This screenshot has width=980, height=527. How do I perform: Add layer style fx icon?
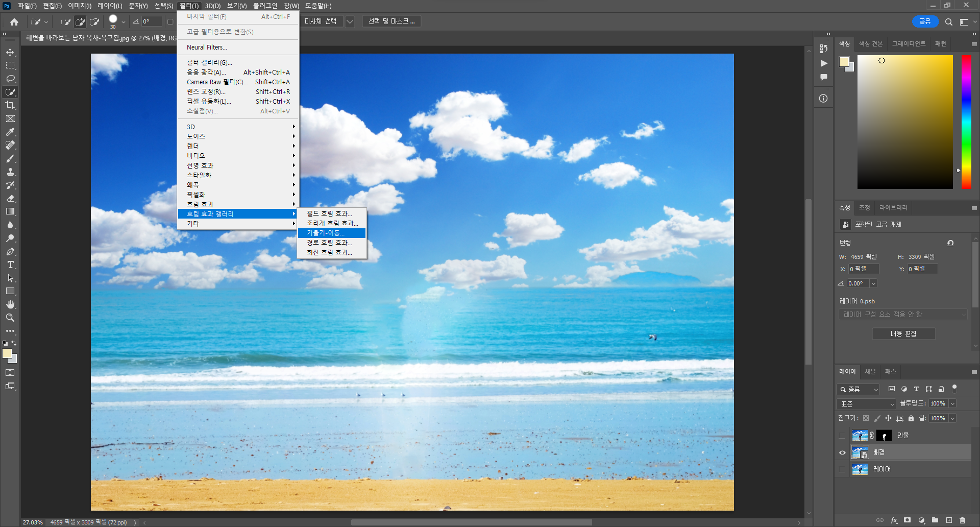tap(894, 520)
